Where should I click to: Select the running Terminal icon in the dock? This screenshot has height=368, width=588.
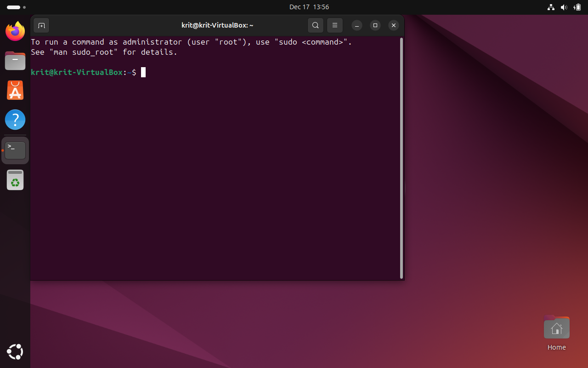point(15,149)
